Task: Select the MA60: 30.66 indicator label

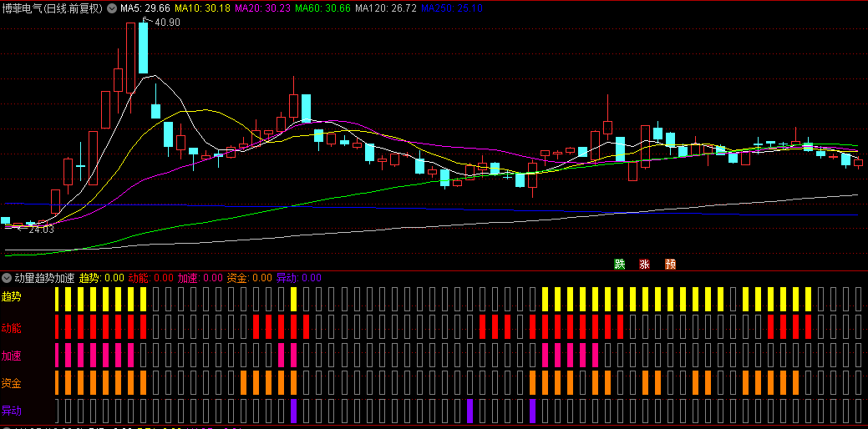Action: (x=323, y=8)
